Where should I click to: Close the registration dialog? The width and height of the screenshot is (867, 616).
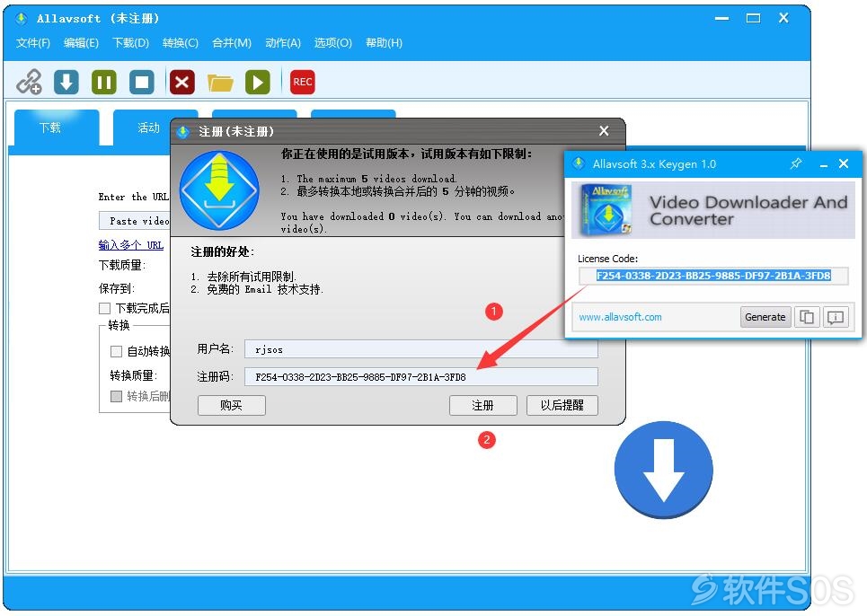coord(604,131)
